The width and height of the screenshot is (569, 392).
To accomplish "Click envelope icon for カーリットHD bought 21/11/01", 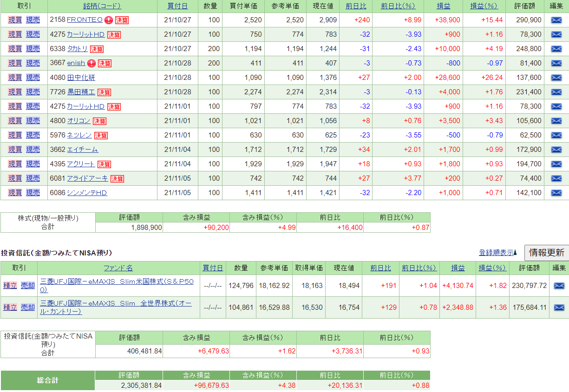I will (556, 106).
